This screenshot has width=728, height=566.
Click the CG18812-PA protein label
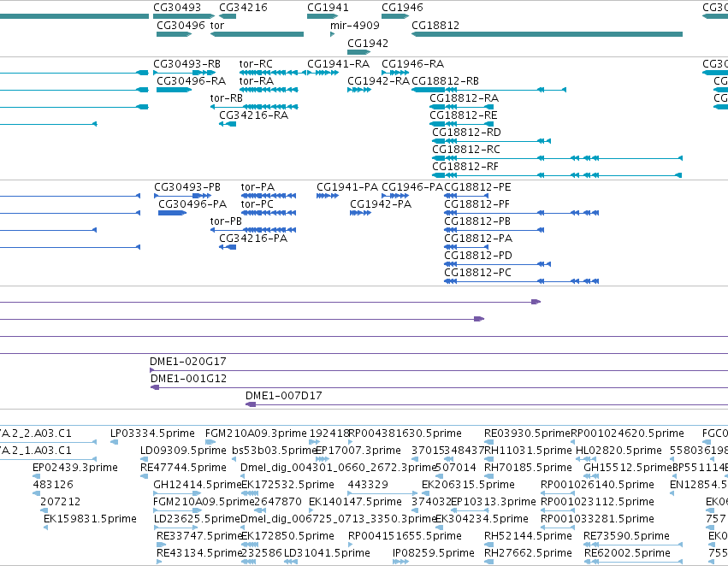[478, 239]
